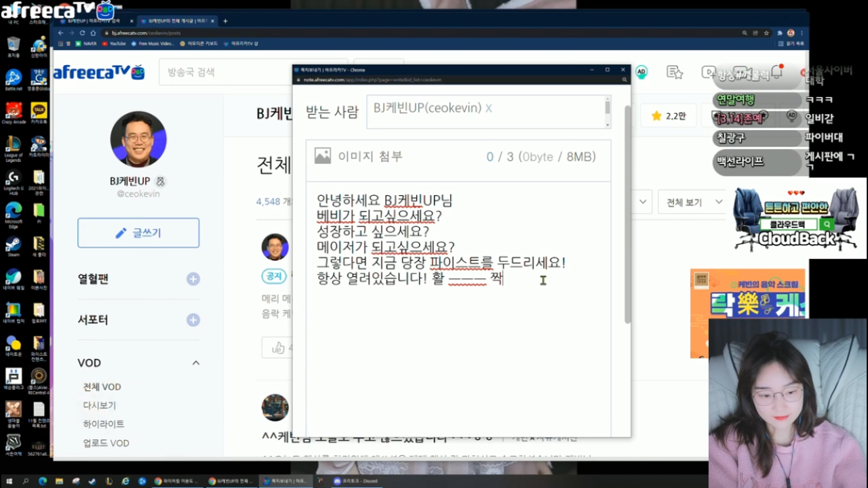The image size is (868, 488).
Task: Click the video upload icon in header
Action: click(x=707, y=72)
